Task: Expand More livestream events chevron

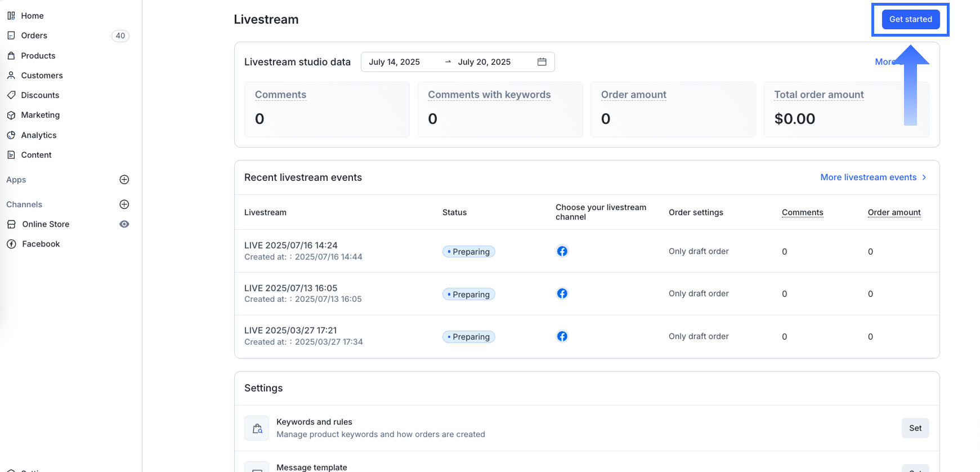Action: click(924, 177)
